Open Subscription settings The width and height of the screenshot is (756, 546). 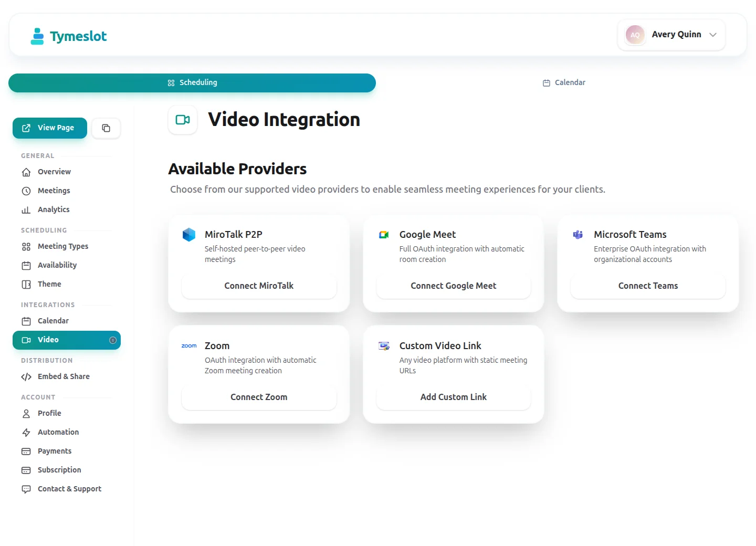[x=67, y=470]
